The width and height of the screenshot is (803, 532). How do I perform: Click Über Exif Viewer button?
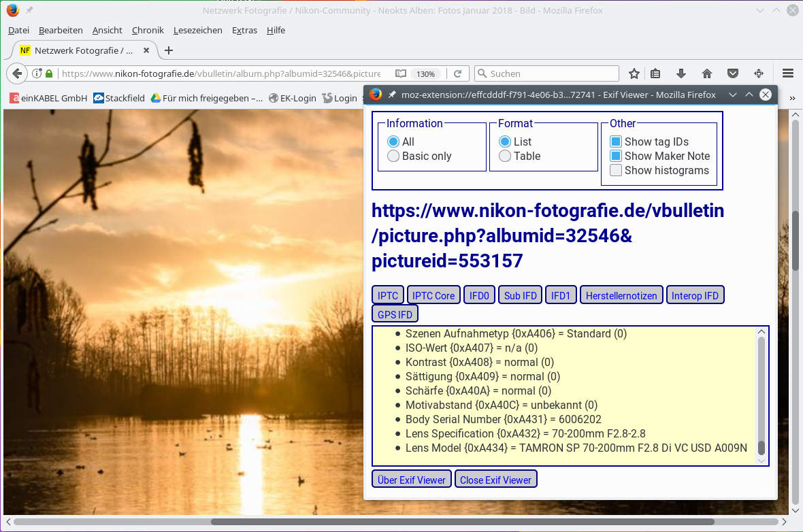(412, 480)
